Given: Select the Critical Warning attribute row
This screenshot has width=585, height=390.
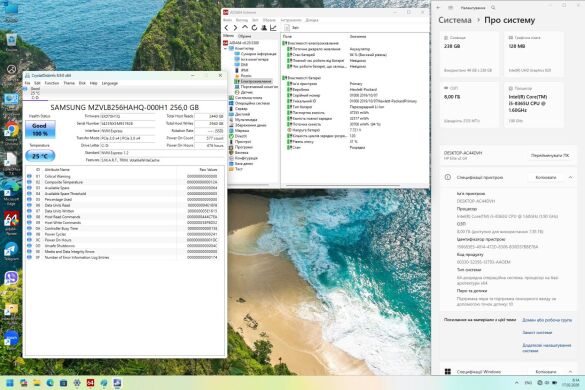Looking at the screenshot, I should (x=125, y=176).
